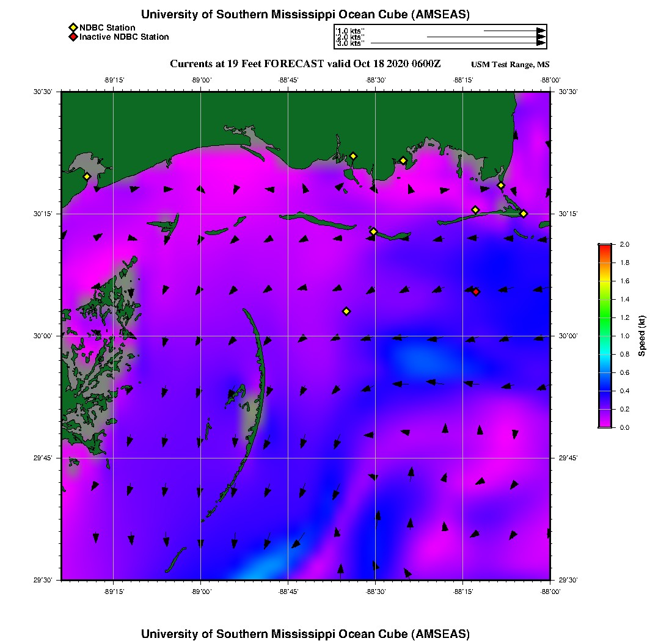Select yellow station marker directly north of red marker
Screen dimensions: 672x641
pyautogui.click(x=475, y=210)
